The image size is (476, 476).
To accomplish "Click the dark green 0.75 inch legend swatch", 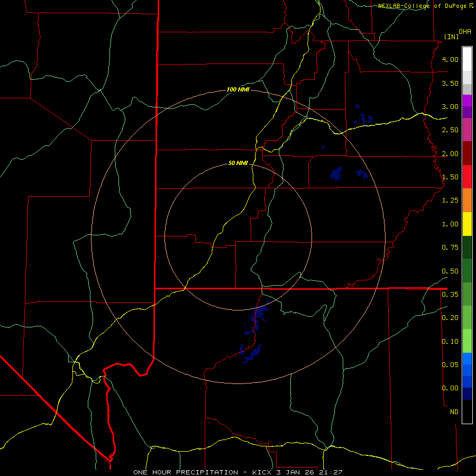I will (467, 247).
